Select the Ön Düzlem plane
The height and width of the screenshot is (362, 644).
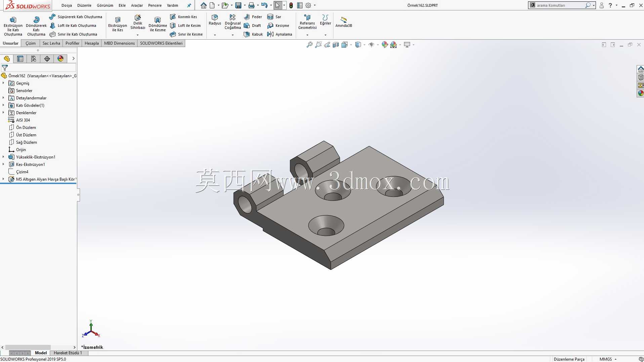[x=26, y=127]
